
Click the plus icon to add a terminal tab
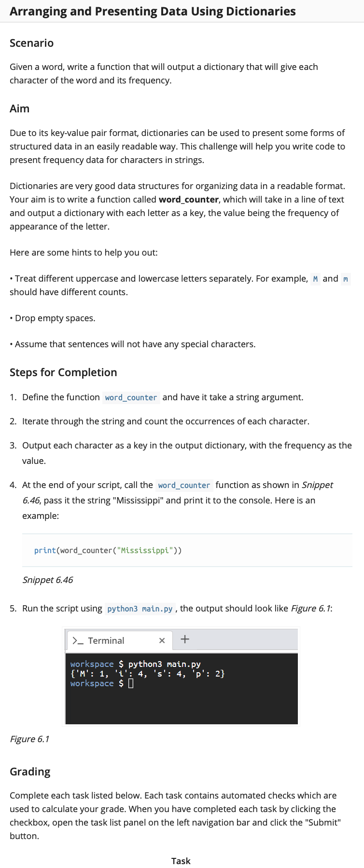(x=185, y=639)
